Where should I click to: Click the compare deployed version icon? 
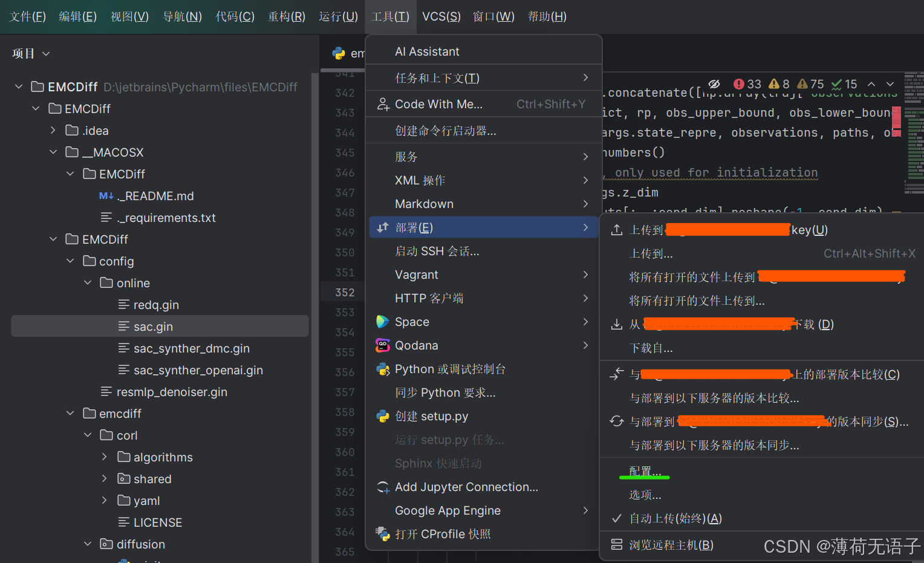click(x=617, y=374)
